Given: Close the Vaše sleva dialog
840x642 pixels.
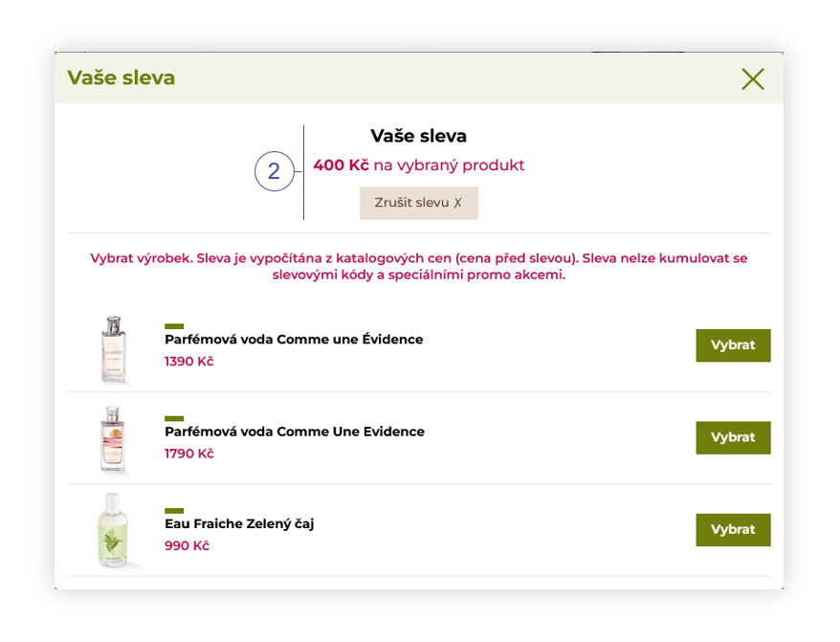Looking at the screenshot, I should (x=753, y=79).
